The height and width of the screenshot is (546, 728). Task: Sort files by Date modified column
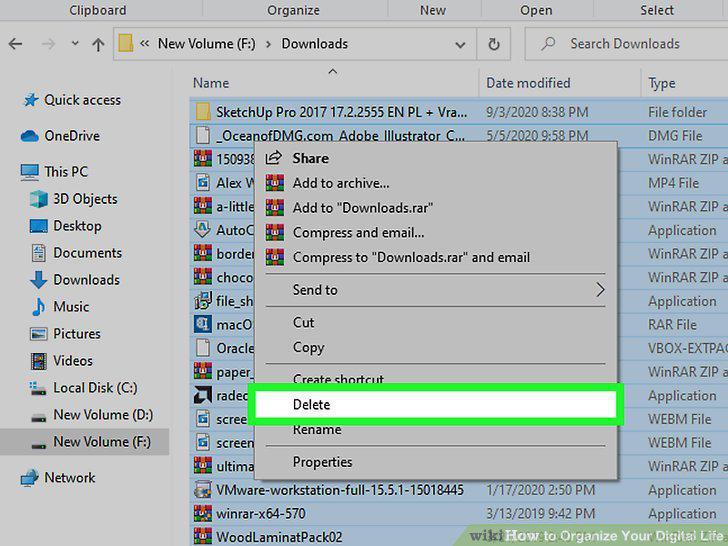pos(528,83)
